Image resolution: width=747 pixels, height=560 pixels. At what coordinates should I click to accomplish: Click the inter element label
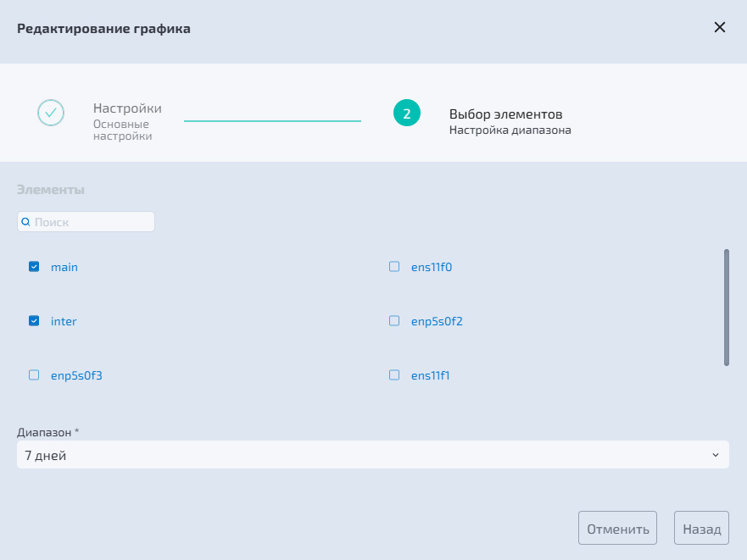click(x=64, y=321)
